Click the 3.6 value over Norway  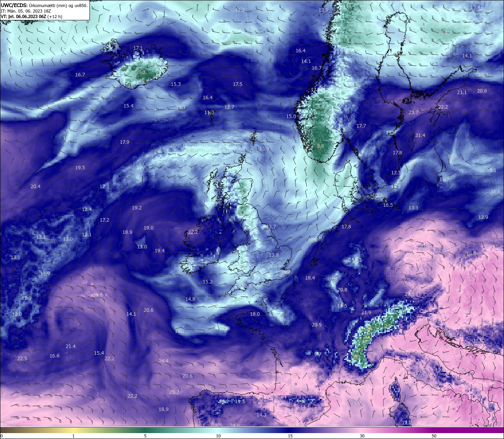pos(321,107)
